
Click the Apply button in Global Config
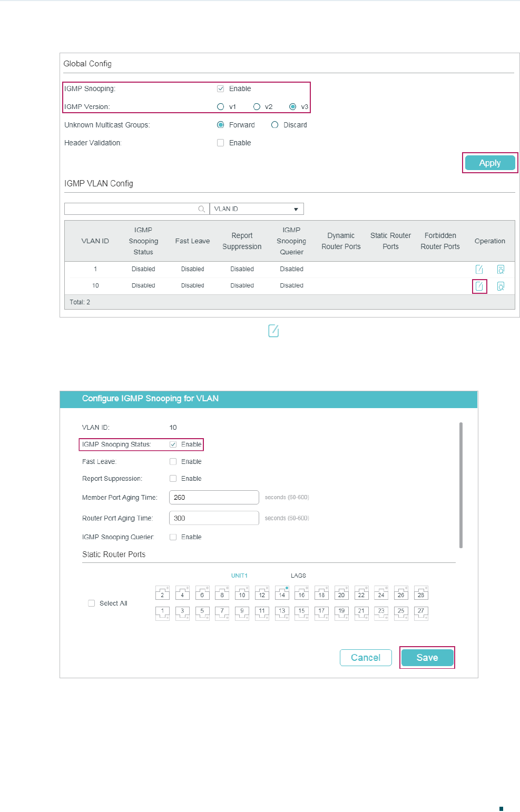coord(490,163)
